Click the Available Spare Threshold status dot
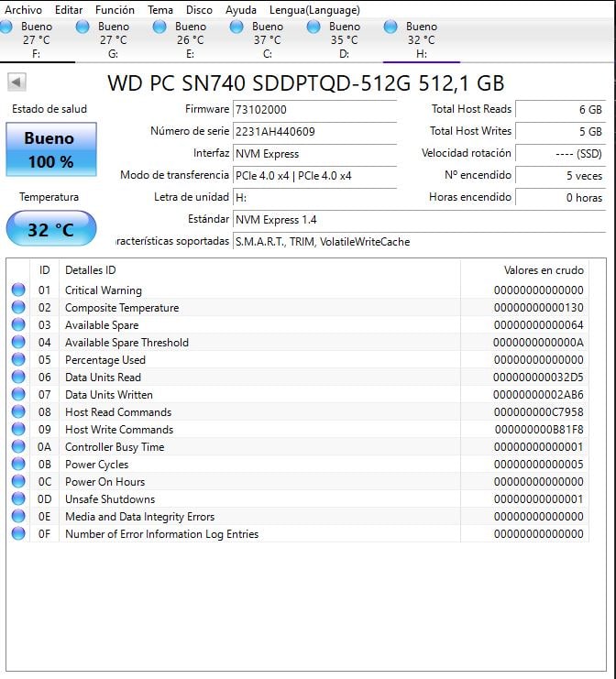This screenshot has width=616, height=679. pyautogui.click(x=18, y=342)
